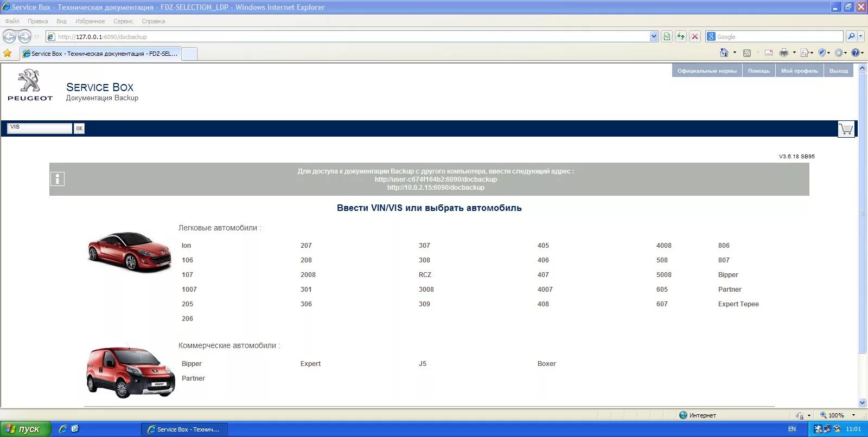Open the Tools gear icon
Viewport: 868px width, 437px height.
click(839, 53)
